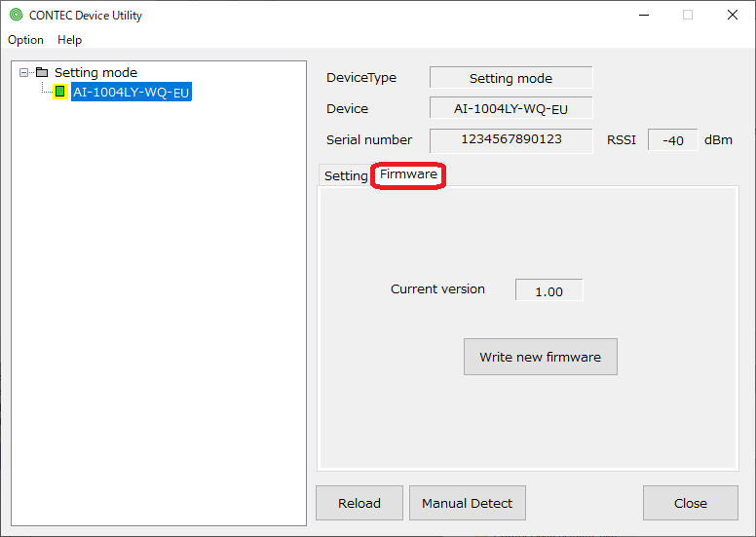Click the Reload button
Screen dimensions: 756x537
tap(359, 503)
